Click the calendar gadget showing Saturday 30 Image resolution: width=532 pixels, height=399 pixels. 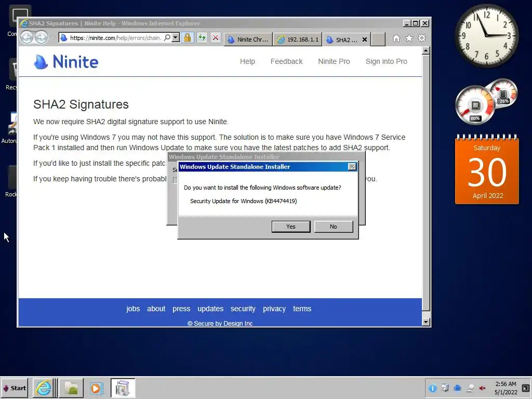(x=487, y=169)
